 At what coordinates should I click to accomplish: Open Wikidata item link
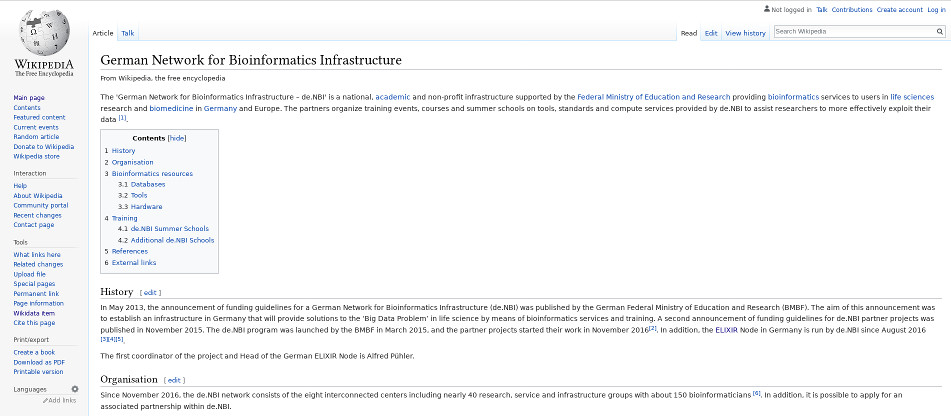pyautogui.click(x=34, y=313)
